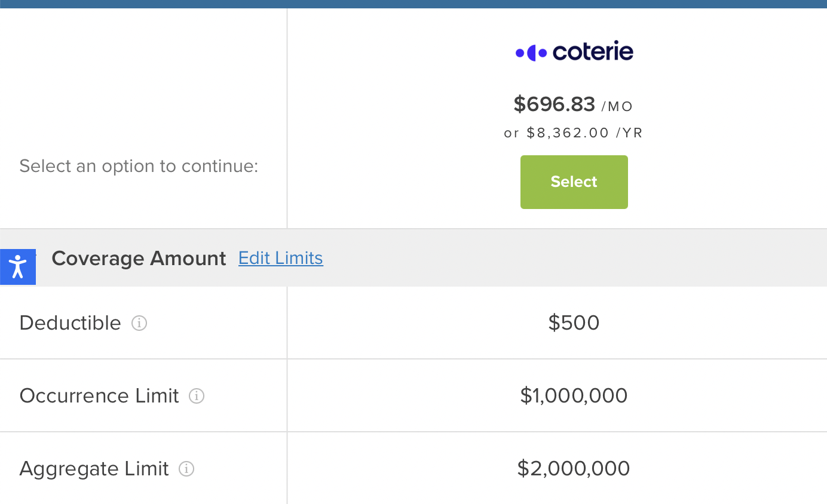This screenshot has height=504, width=827.
Task: Open the Edit Limits link
Action: coord(280,258)
